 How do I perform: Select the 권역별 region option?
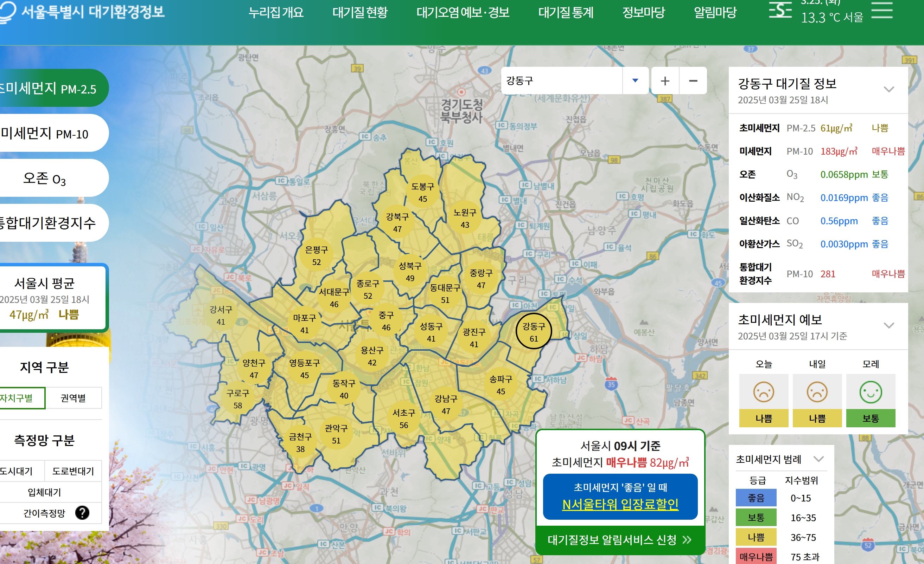click(73, 398)
